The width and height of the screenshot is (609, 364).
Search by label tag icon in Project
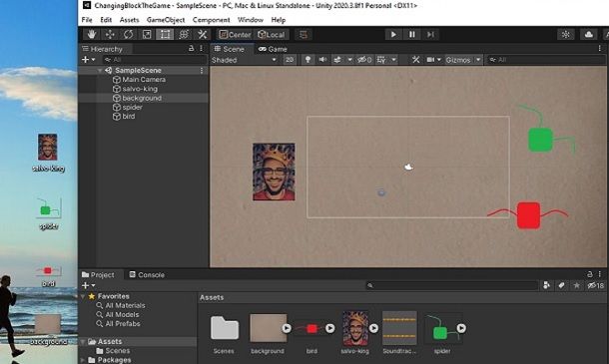coord(562,285)
